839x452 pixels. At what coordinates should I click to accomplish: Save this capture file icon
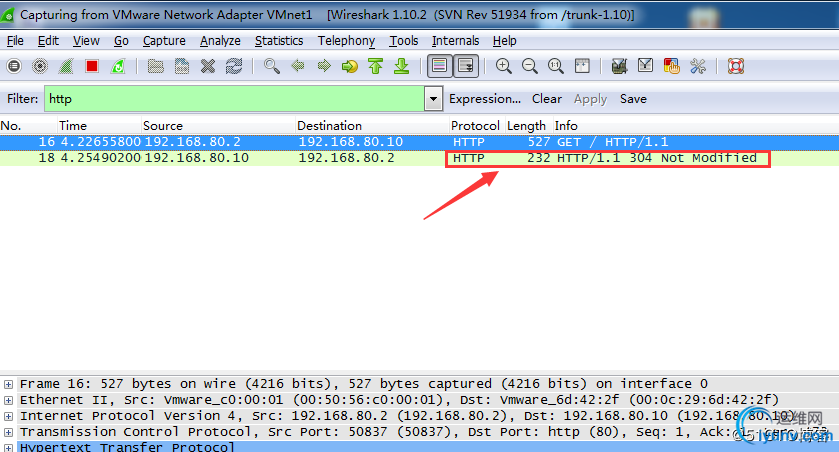coord(182,66)
